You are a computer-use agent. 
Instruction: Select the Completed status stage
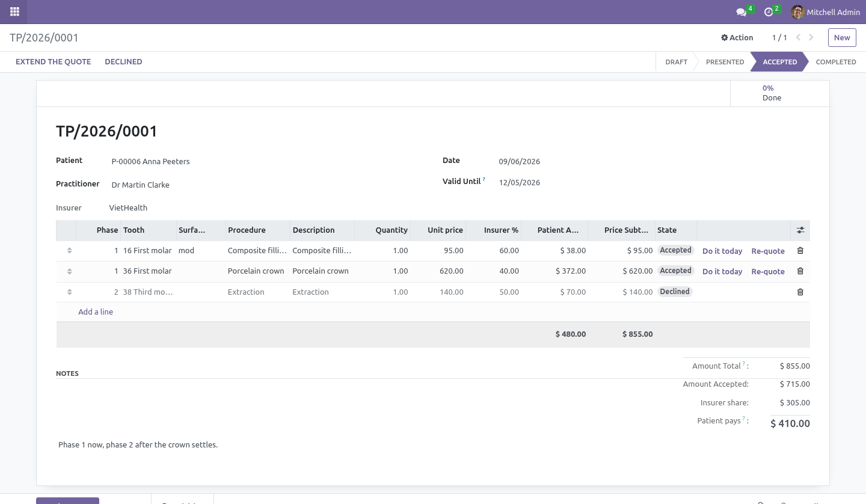coord(836,62)
